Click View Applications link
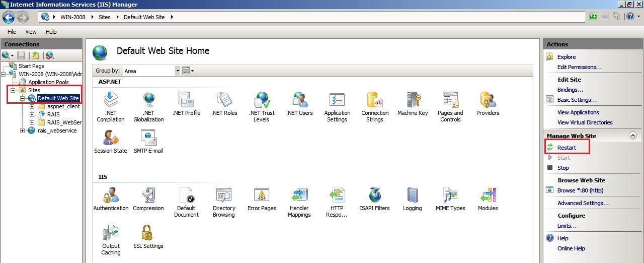Image resolution: width=644 pixels, height=263 pixels. [578, 112]
